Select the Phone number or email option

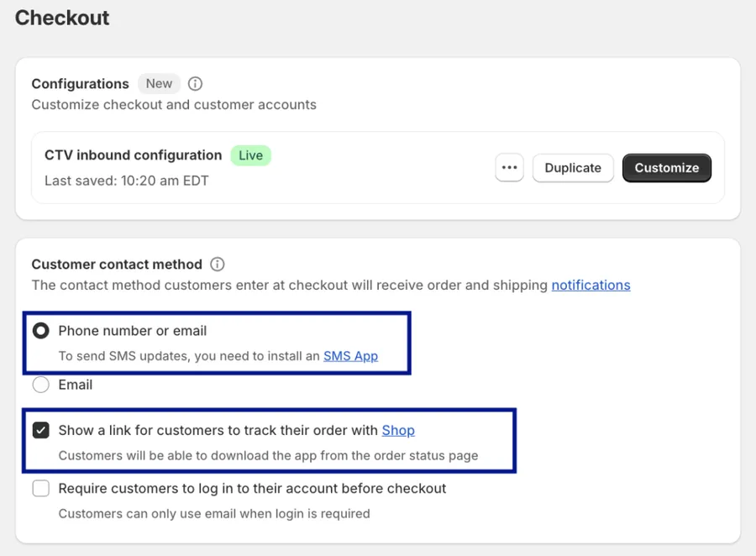[x=40, y=330]
